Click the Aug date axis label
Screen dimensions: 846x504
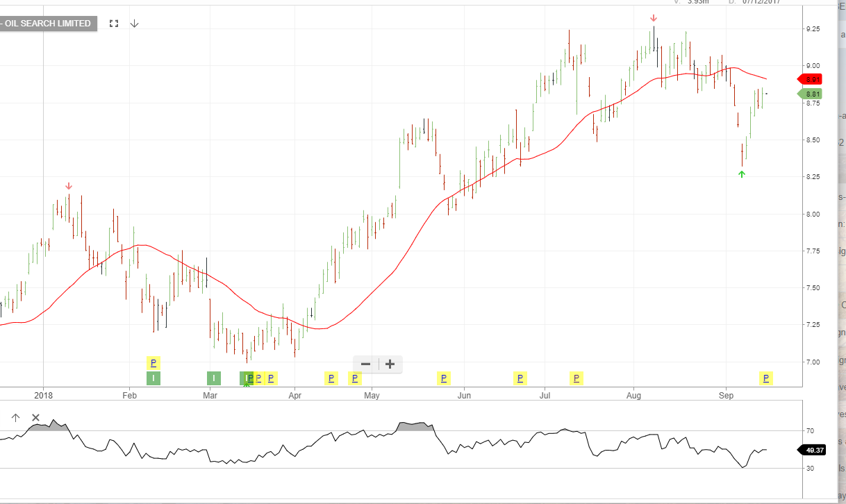click(x=633, y=395)
